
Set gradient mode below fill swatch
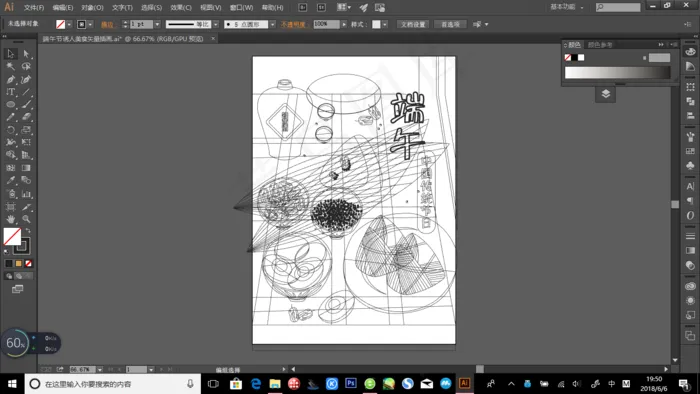click(18, 263)
